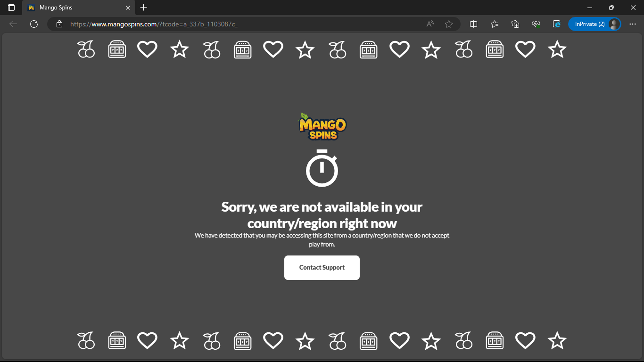Screen dimensions: 644x362
Task: Open the tab actions menu icon
Action: pos(11,8)
